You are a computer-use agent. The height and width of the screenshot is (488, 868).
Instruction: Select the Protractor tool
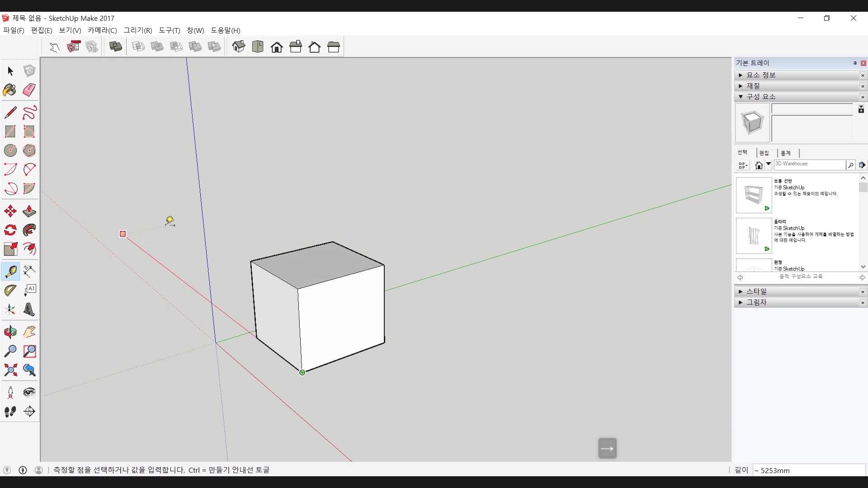click(10, 291)
